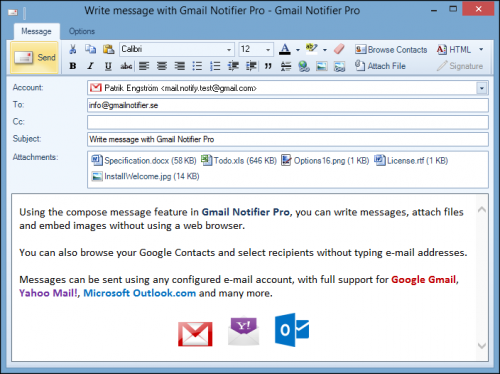Select Options16.png attachment
Viewport: 500px width, 374px height.
(x=325, y=161)
